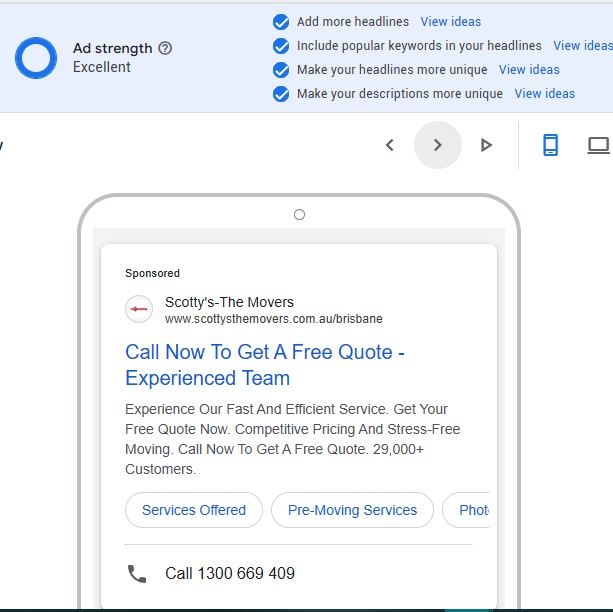Click the partially visible Phot sitelink chip

coord(466,510)
